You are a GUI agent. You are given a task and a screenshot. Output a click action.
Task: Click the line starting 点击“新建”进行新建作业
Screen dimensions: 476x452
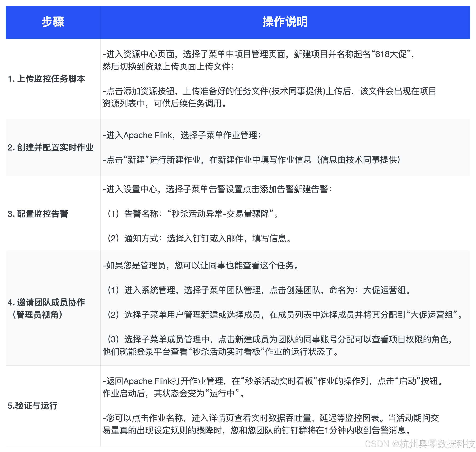point(252,160)
